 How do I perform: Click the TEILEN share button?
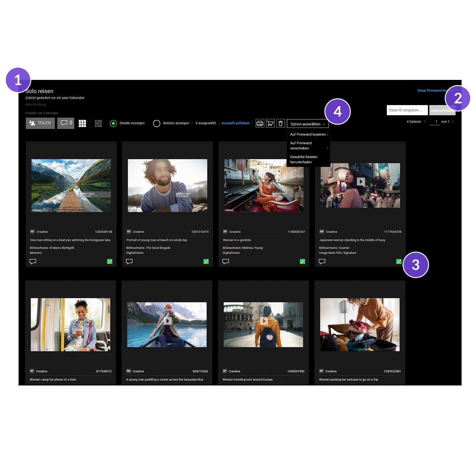point(40,123)
